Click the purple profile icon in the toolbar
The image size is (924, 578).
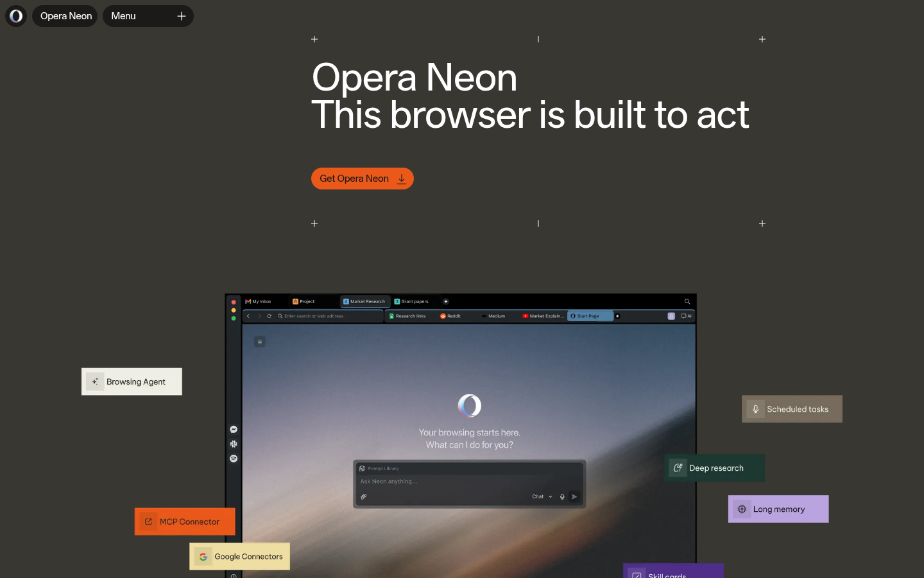click(x=671, y=316)
